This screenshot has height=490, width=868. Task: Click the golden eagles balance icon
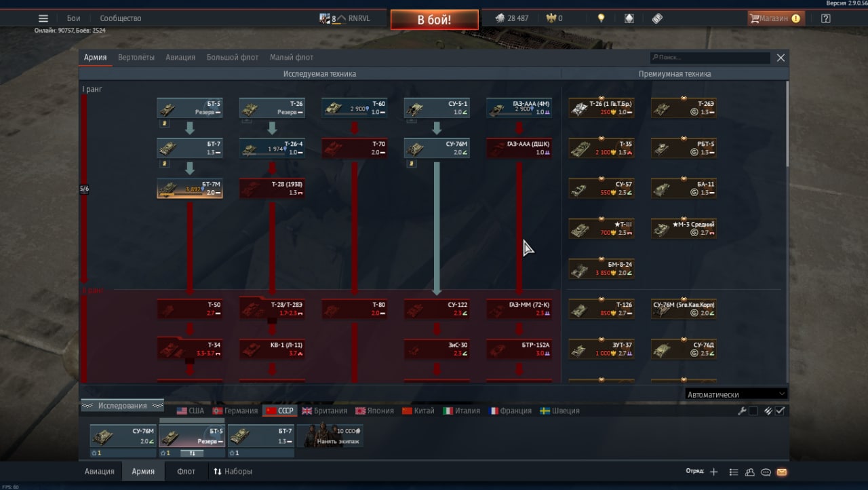click(550, 18)
